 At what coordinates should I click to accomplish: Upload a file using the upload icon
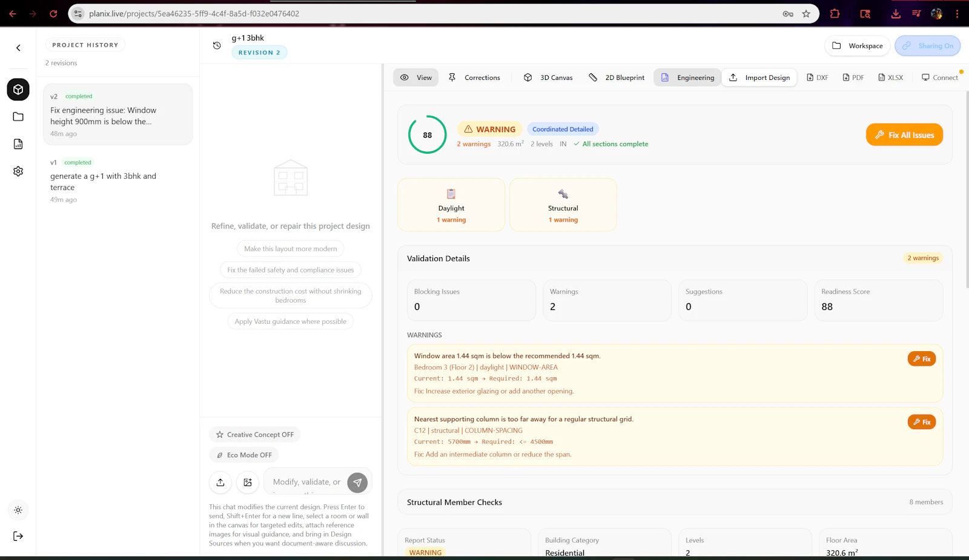coord(220,483)
